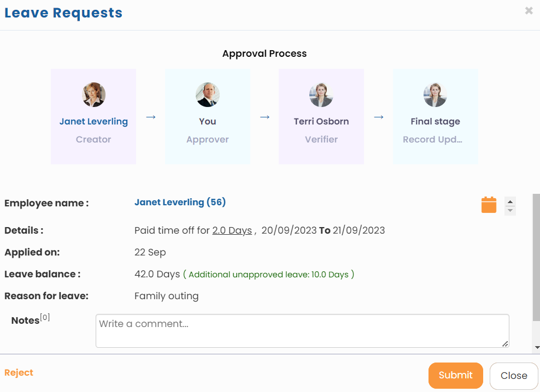Open the Janet Leverling (56) employee link

[180, 203]
